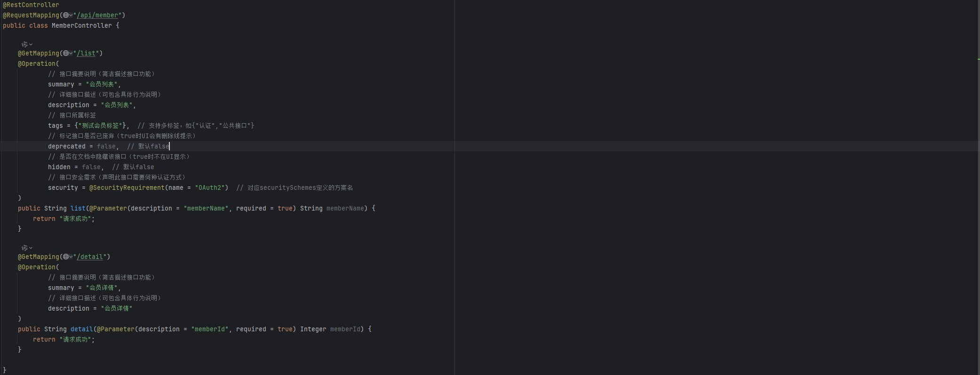
Task: Click the detail method name
Action: click(82, 329)
